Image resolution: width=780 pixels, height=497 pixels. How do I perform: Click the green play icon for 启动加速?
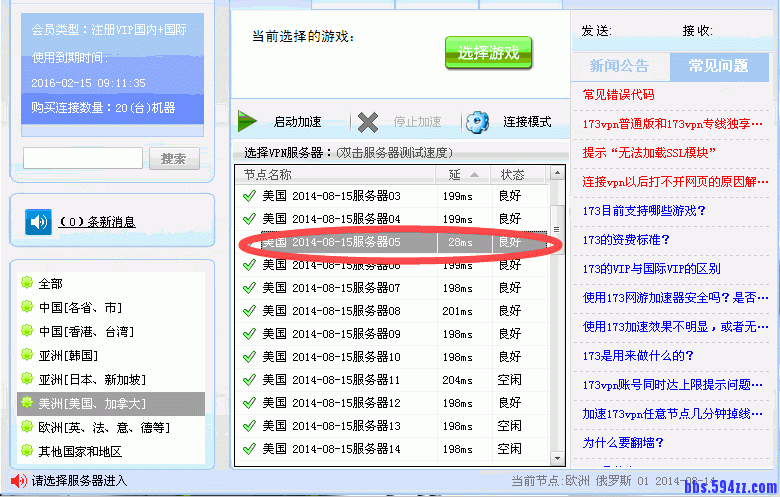(247, 122)
